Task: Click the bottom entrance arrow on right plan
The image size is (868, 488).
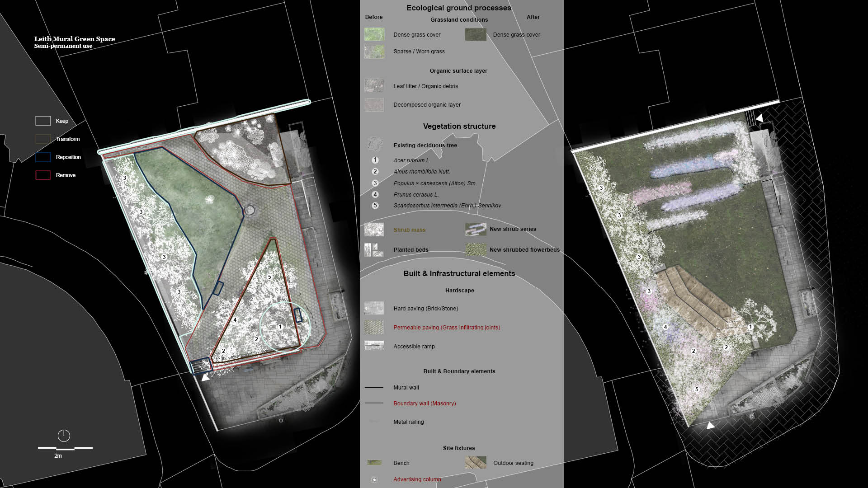Action: click(x=710, y=425)
